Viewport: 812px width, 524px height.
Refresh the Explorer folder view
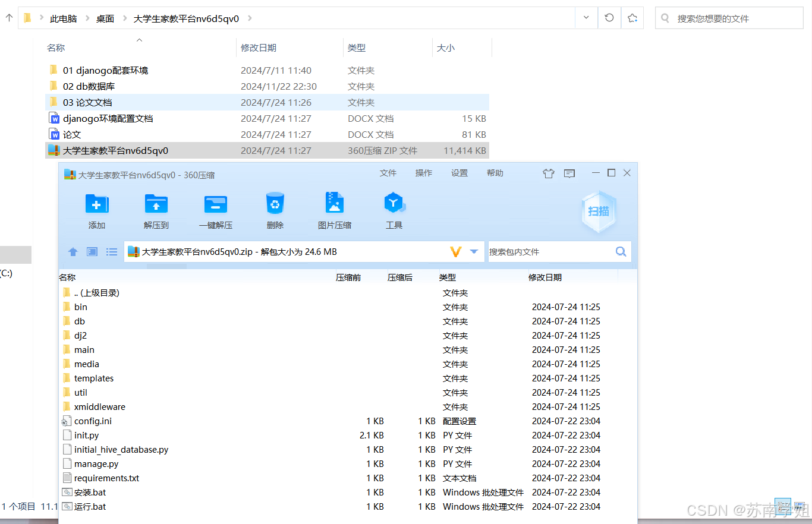click(x=609, y=18)
